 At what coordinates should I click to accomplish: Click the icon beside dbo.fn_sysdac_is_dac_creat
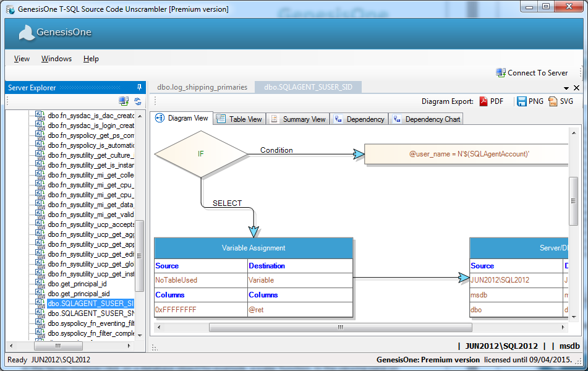[x=40, y=115]
